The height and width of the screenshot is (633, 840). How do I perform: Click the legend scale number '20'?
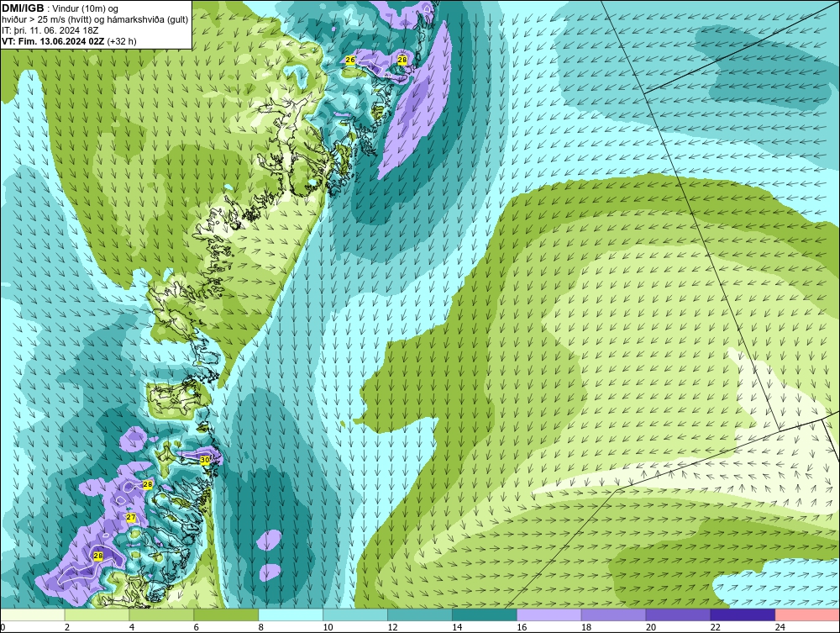[651, 627]
